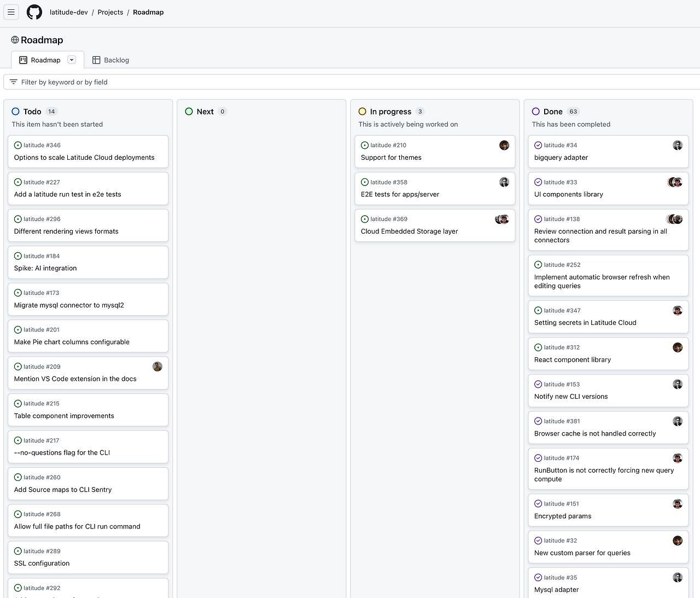Click the Done column status circle
Image resolution: width=700 pixels, height=598 pixels.
[535, 112]
